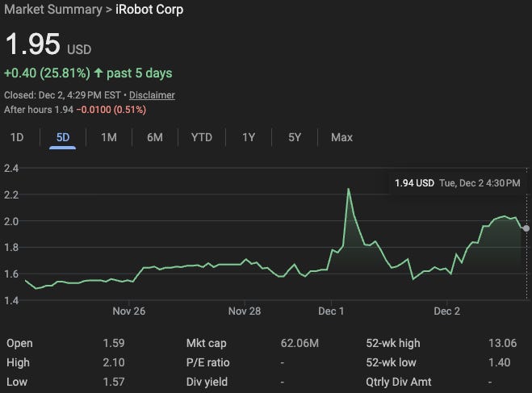Click the 1.4 y-axis label
The height and width of the screenshot is (393, 532).
(11, 300)
